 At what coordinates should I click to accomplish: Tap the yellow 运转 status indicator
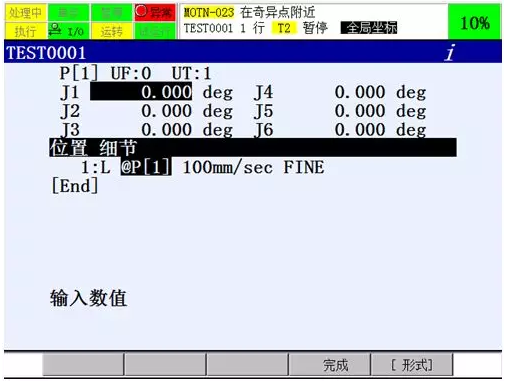112,31
